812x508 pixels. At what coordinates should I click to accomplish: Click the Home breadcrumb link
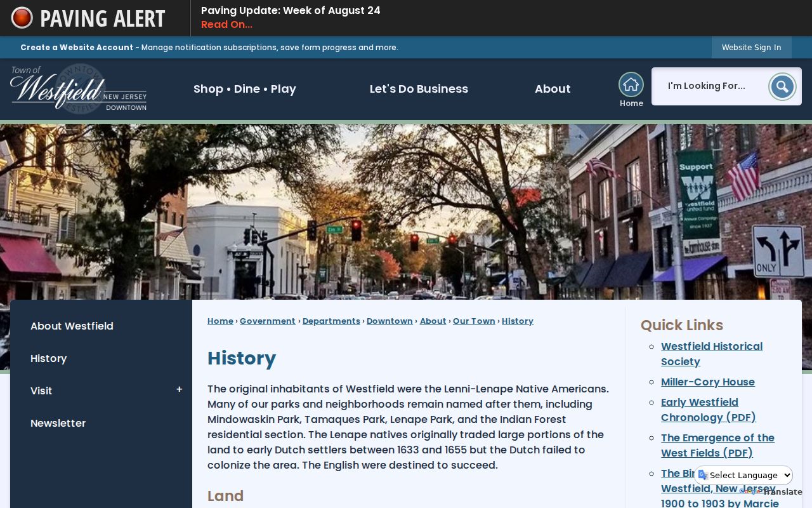click(x=220, y=321)
